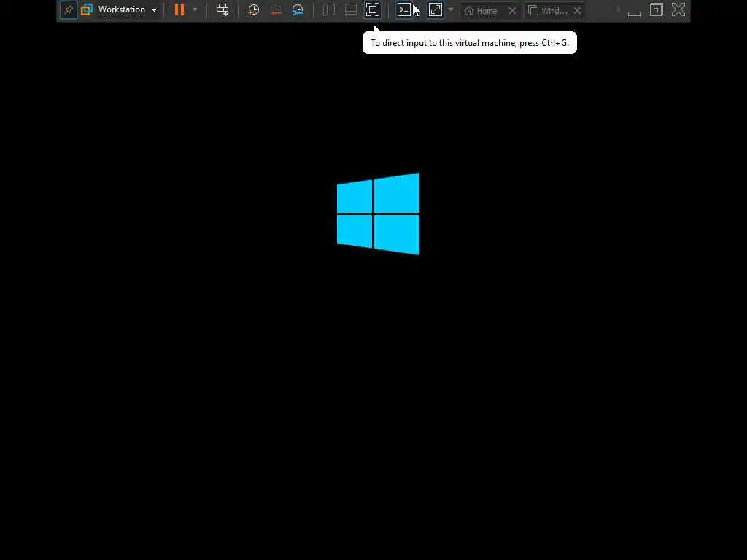This screenshot has width=747, height=560.
Task: Unpin the fullscreen toolbar with pin icon
Action: (69, 10)
